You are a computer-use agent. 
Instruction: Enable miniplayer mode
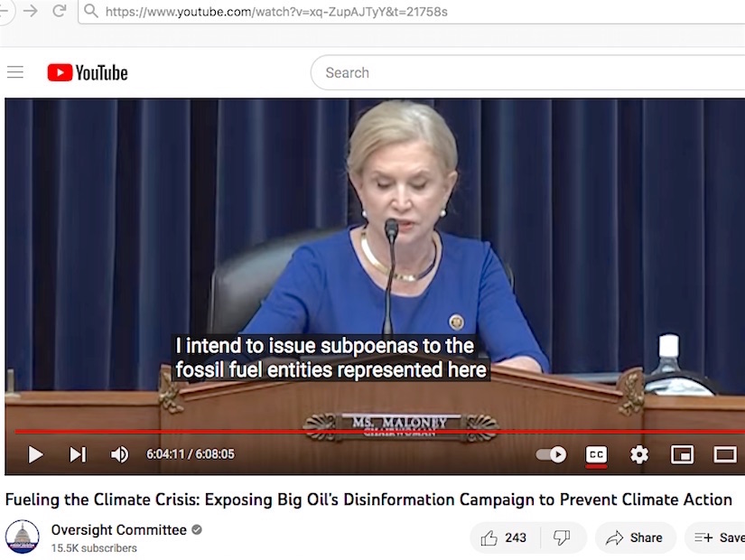682,454
